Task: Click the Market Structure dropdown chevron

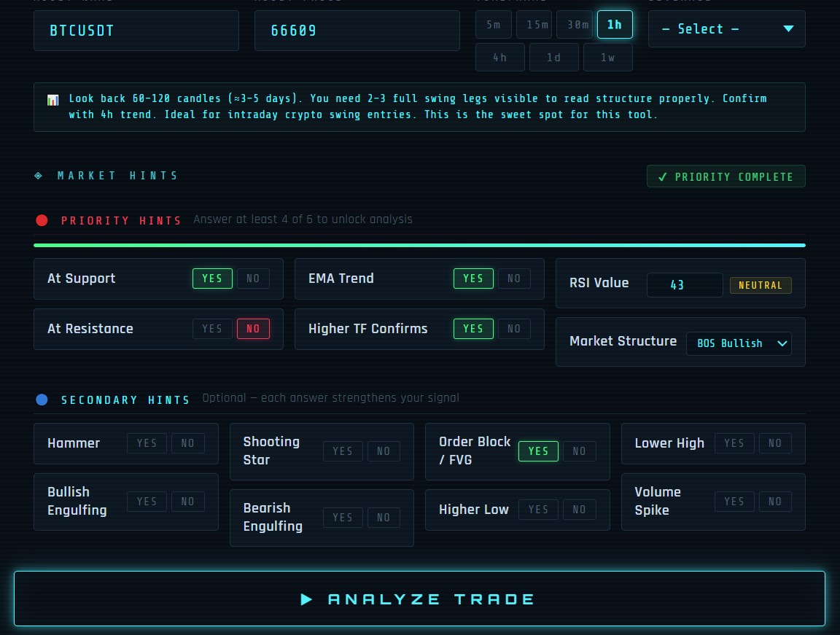Action: tap(782, 343)
